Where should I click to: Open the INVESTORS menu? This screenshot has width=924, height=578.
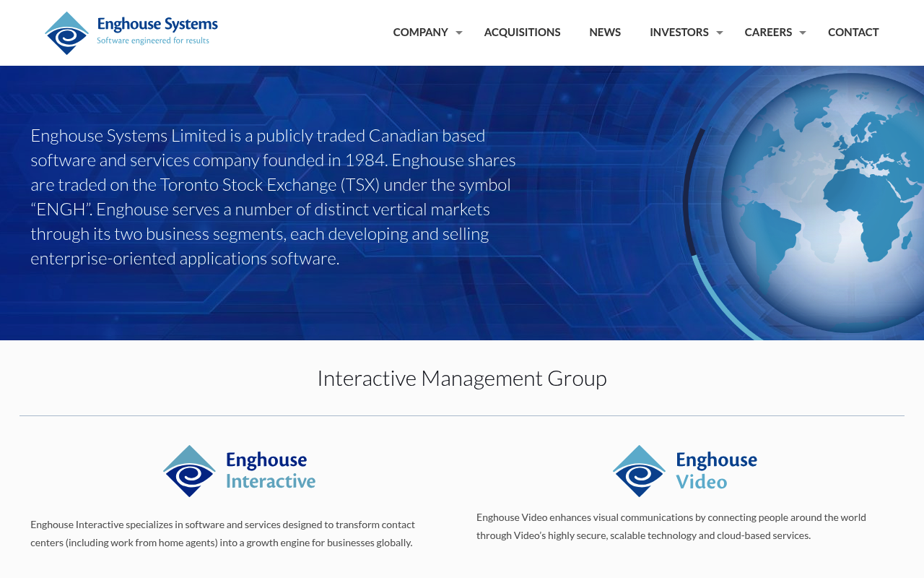(679, 32)
